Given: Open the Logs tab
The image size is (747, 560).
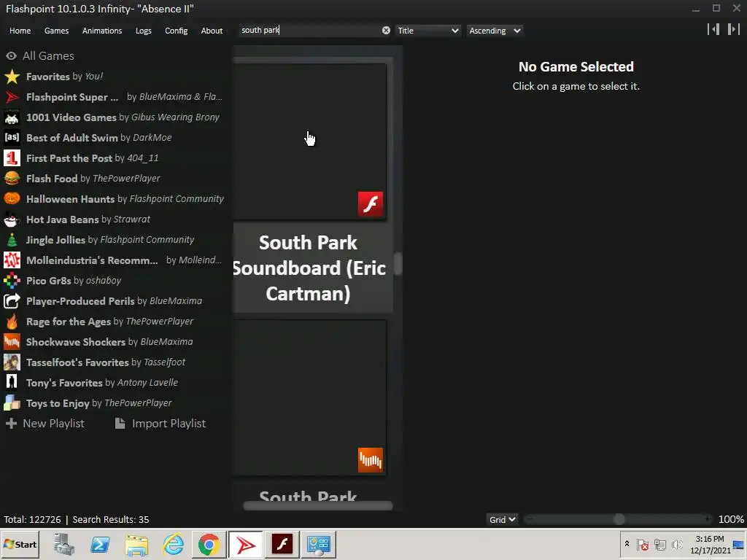Looking at the screenshot, I should [x=144, y=31].
